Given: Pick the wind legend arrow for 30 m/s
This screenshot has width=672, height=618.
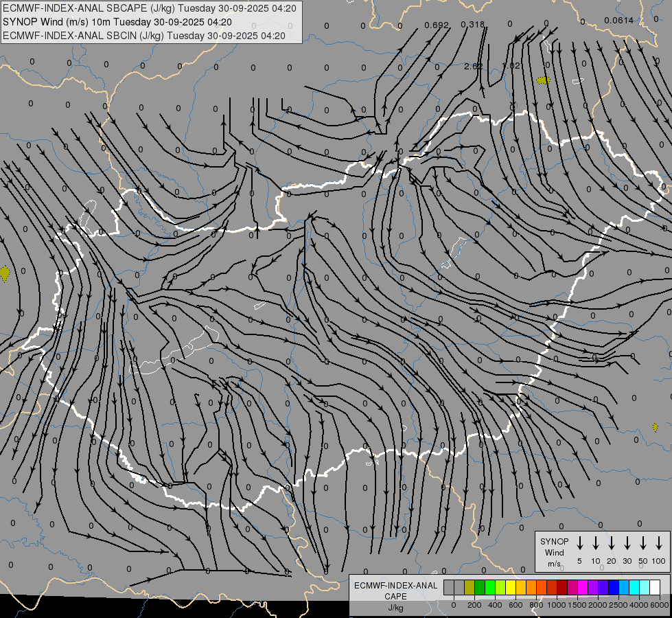Looking at the screenshot, I should coord(627,543).
